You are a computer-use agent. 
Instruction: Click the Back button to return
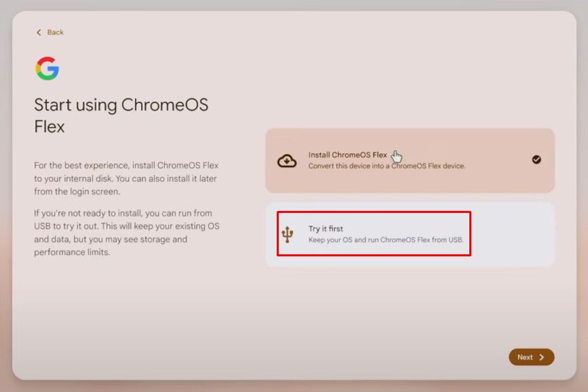49,32
